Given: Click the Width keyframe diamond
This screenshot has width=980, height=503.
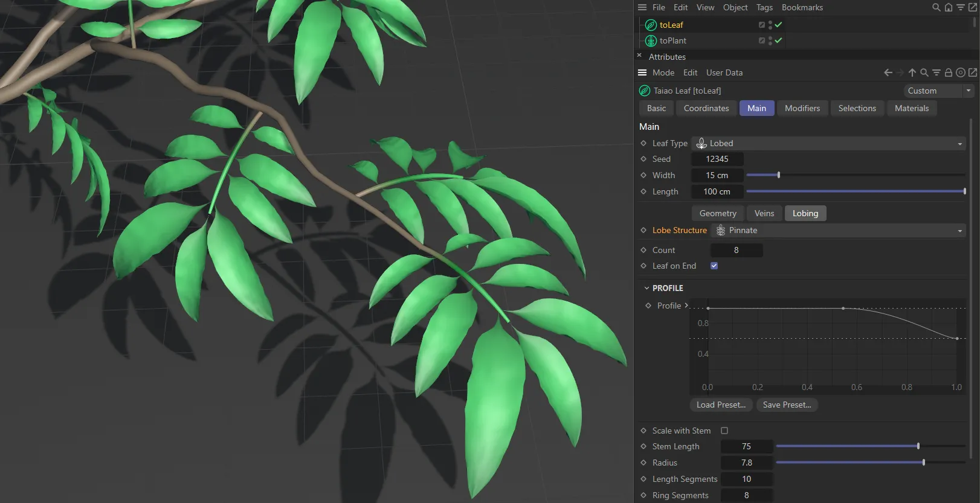Looking at the screenshot, I should (643, 175).
